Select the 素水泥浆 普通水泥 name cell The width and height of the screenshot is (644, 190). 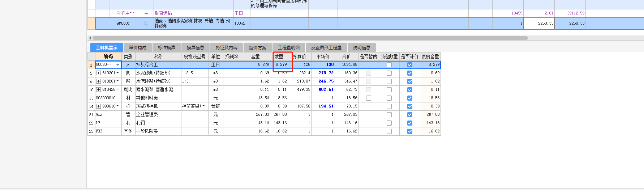(158, 90)
